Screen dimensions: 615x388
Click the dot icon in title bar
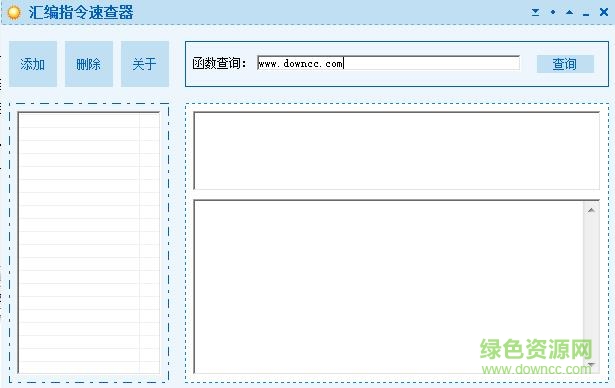(553, 13)
